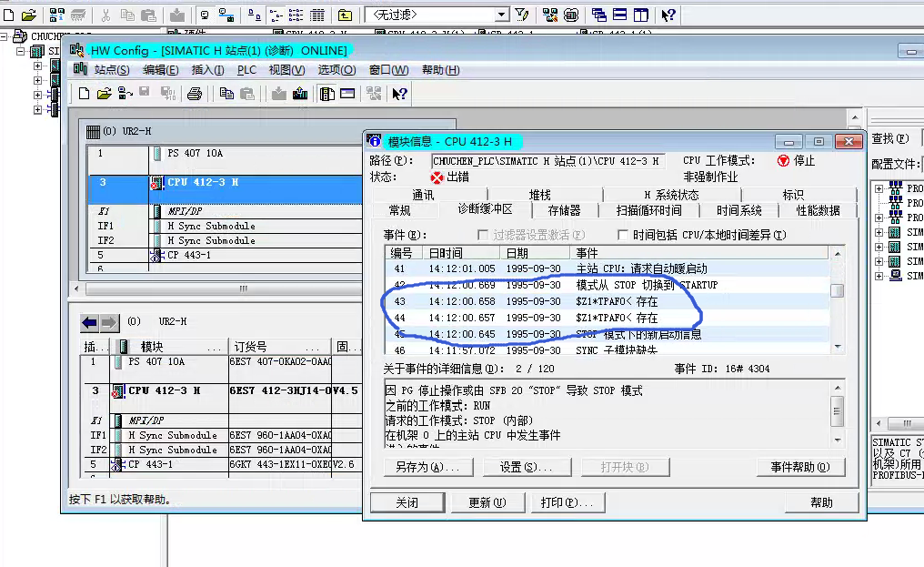The width and height of the screenshot is (924, 567).
Task: Click the 过滤器设置激活 checkbox
Action: tap(483, 235)
